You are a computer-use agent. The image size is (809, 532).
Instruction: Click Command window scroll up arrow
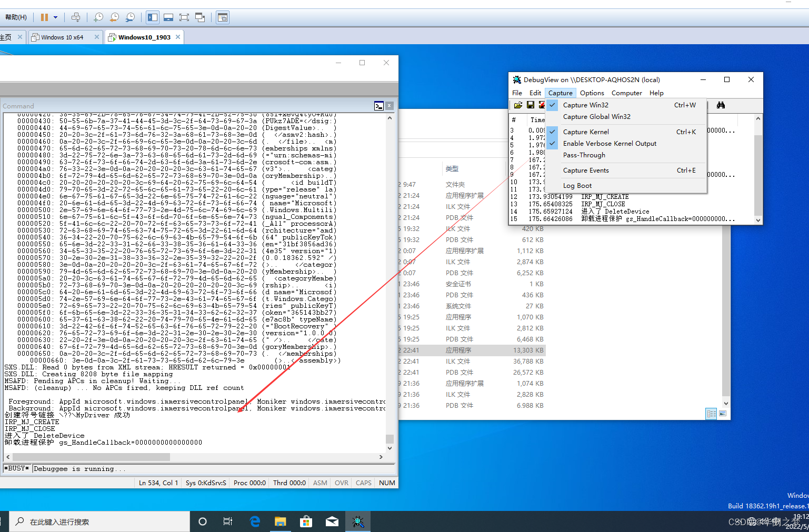389,118
